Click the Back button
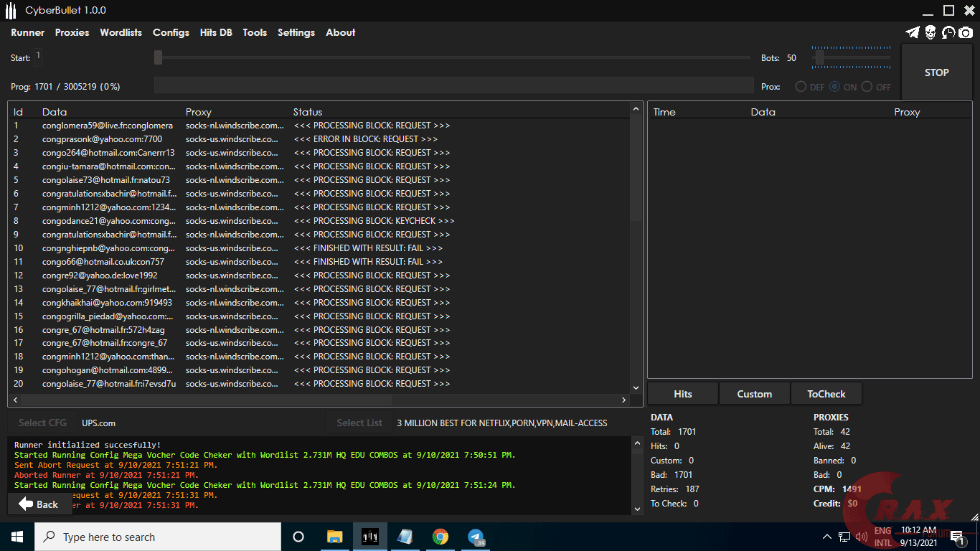This screenshot has height=551, width=980. pyautogui.click(x=39, y=504)
